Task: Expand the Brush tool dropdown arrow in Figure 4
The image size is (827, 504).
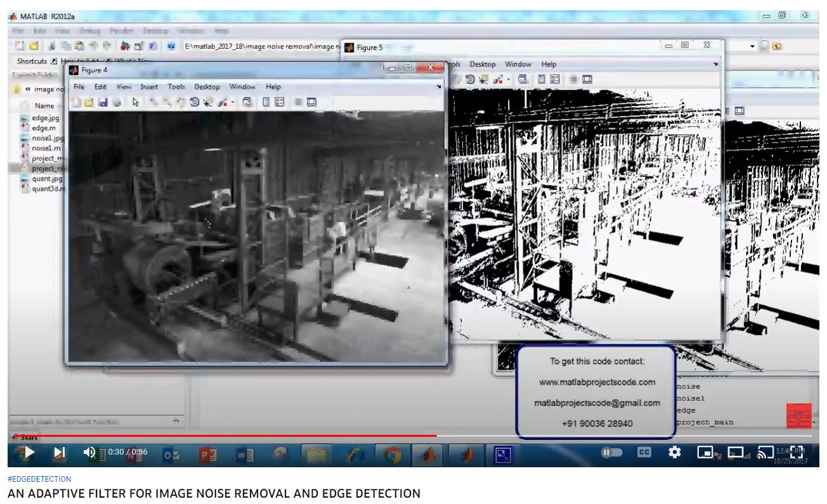Action: [232, 102]
